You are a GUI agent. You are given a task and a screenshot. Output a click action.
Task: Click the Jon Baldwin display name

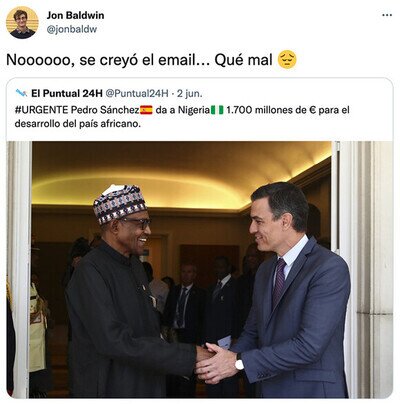[75, 15]
